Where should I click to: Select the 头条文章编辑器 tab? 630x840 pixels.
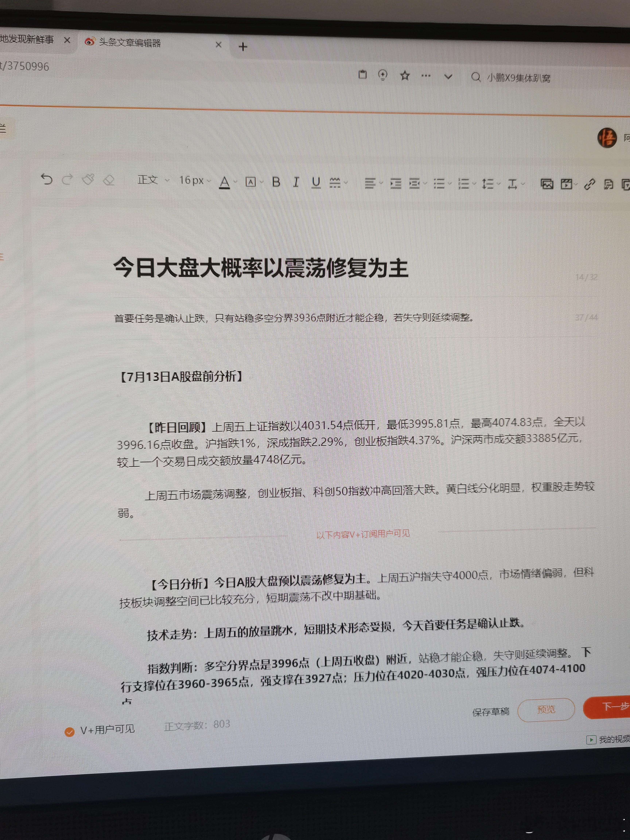pyautogui.click(x=130, y=42)
